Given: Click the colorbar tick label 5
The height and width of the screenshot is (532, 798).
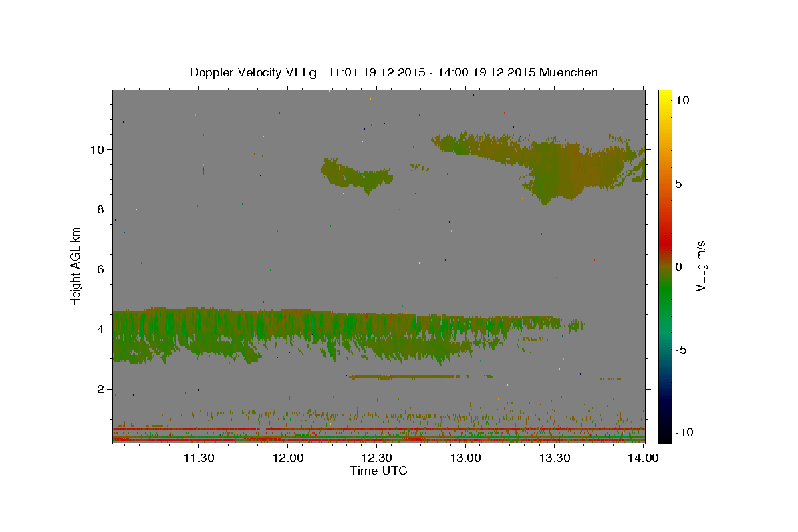Looking at the screenshot, I should 678,184.
